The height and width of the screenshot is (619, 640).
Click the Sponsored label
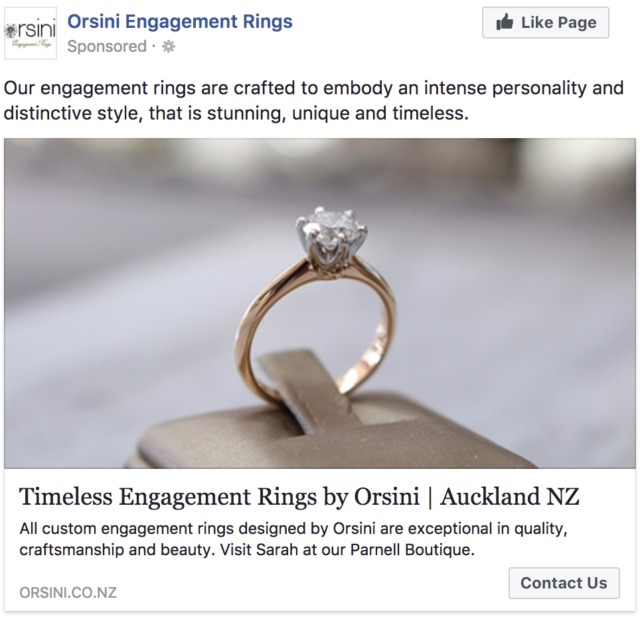(x=107, y=47)
